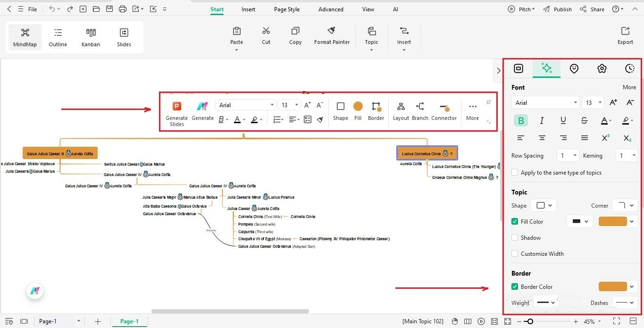Viewport: 644px width, 328px height.
Task: Click the Pitch button
Action: click(521, 9)
